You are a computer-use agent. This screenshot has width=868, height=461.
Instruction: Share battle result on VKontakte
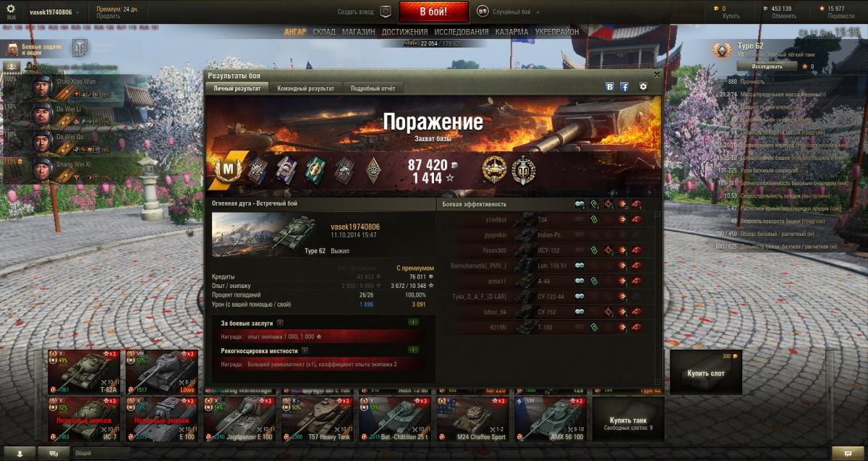(610, 87)
